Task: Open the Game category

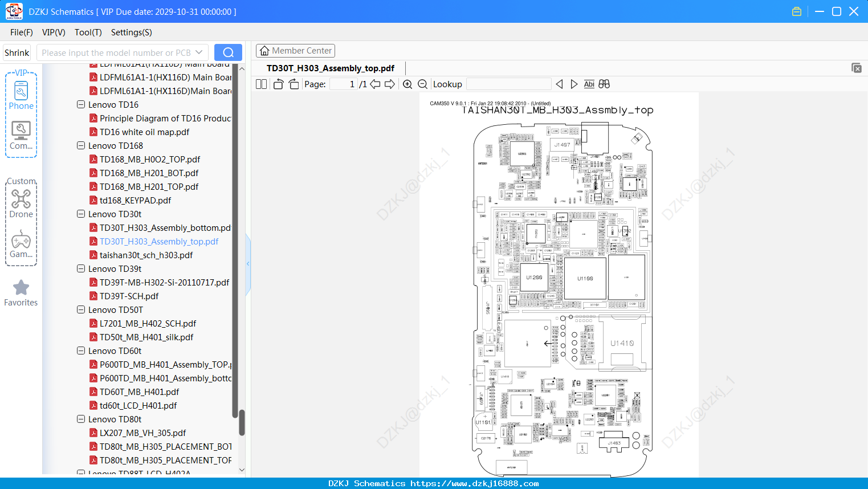Action: tap(21, 244)
